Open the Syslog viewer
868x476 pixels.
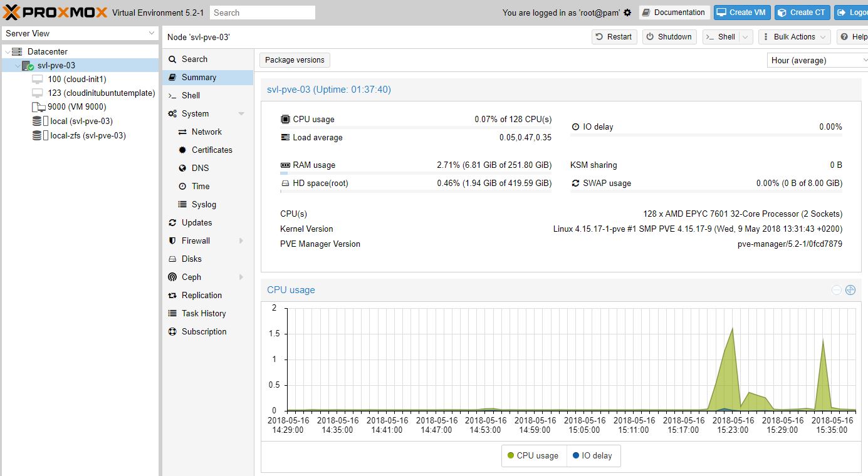point(203,204)
